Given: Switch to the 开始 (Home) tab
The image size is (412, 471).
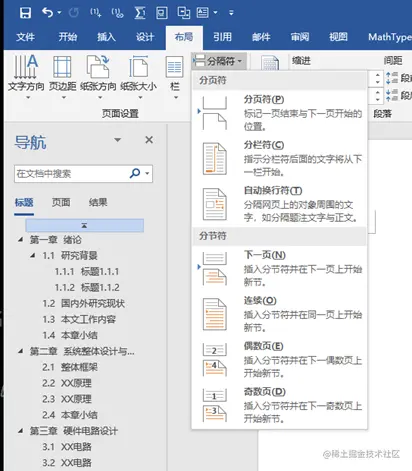Looking at the screenshot, I should tap(68, 37).
